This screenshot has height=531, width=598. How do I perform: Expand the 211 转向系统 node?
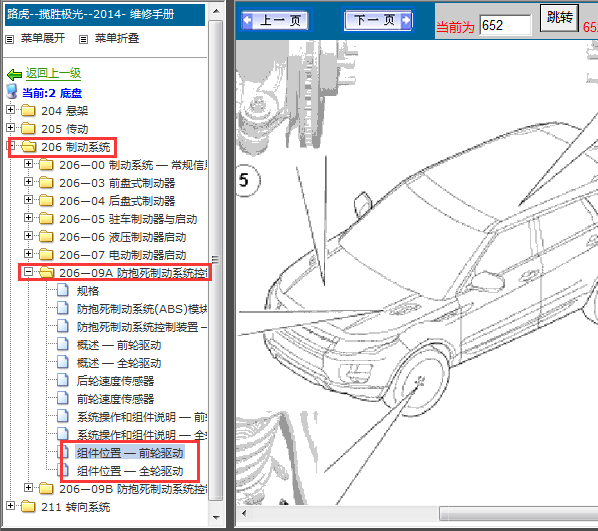pyautogui.click(x=10, y=505)
